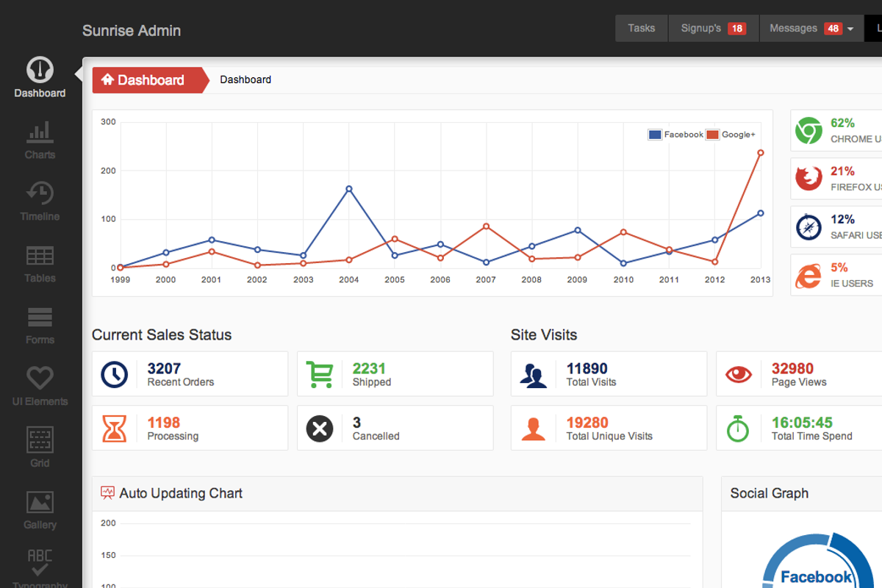Click the home icon in Dashboard breadcrumb

[x=107, y=79]
